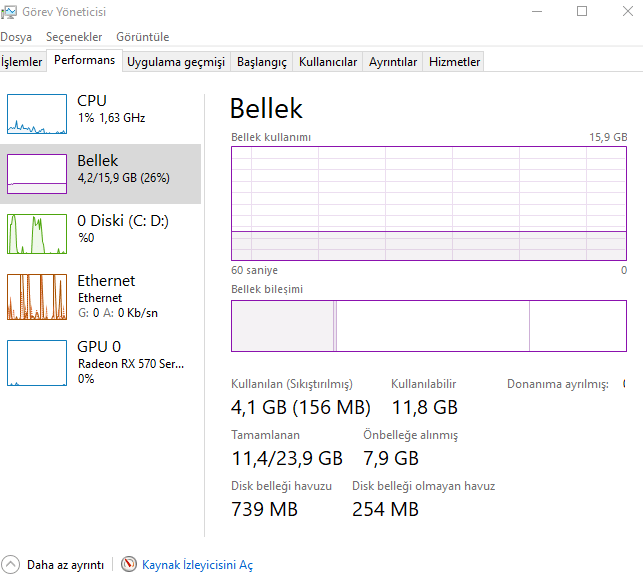
Task: Select the Bellek memory graph thumbnail
Action: 36,174
